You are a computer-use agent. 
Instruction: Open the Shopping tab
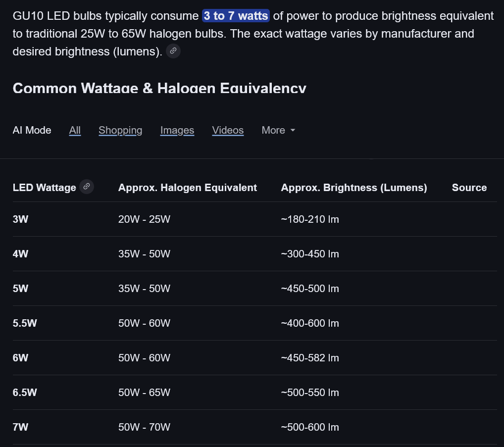pos(120,130)
